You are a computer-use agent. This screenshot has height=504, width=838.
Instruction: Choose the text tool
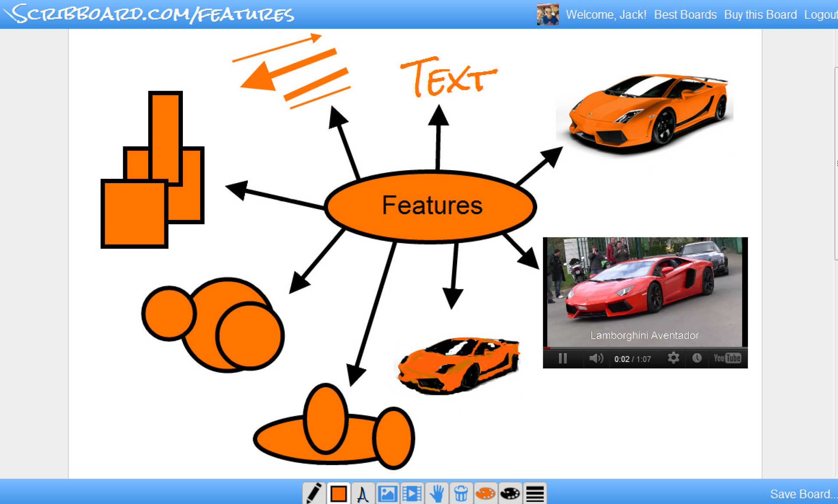[363, 493]
